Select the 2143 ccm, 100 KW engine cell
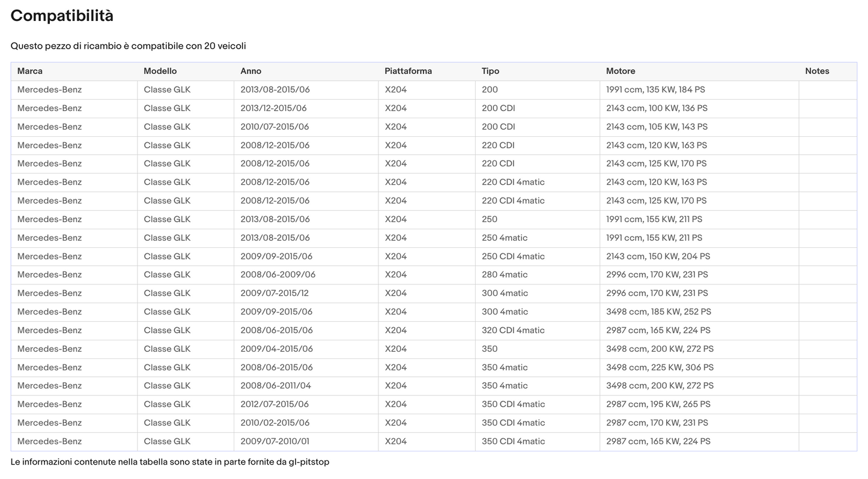This screenshot has height=479, width=868. point(657,108)
